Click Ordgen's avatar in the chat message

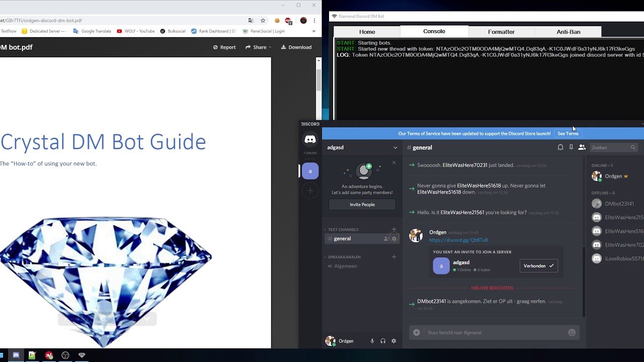[x=416, y=236]
